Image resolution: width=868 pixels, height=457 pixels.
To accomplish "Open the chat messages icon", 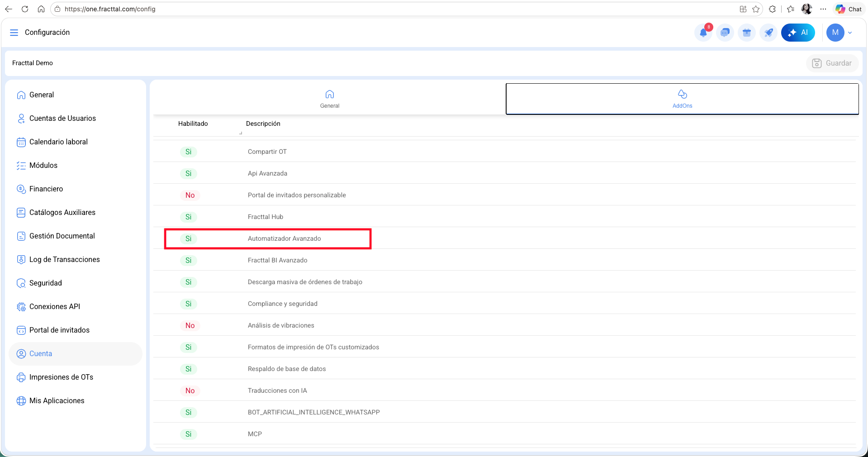I will click(725, 33).
